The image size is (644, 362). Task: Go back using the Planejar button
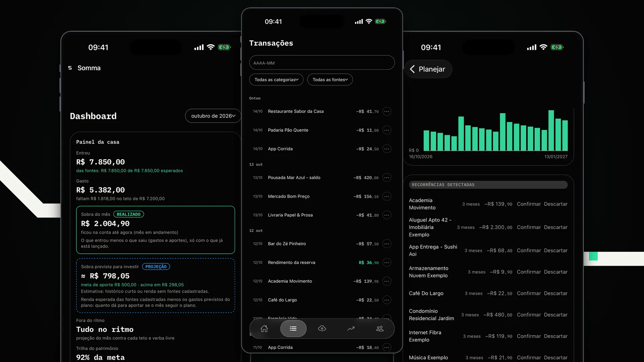[x=428, y=69]
